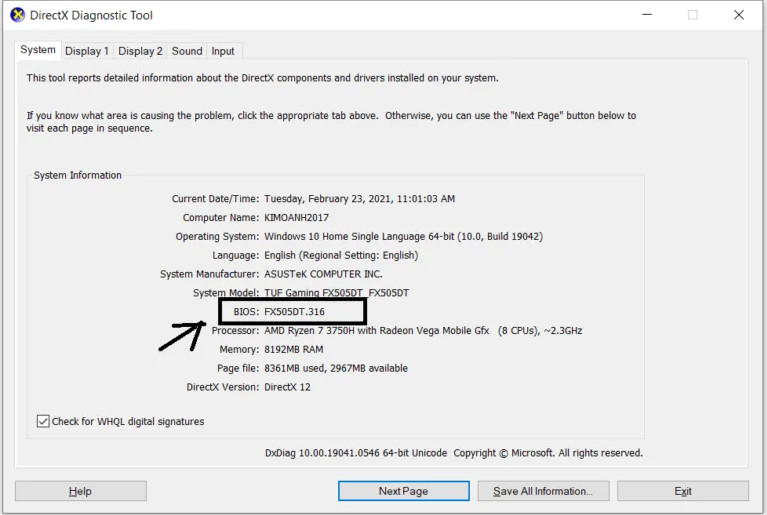Screen dimensions: 767x515
Task: Close the DirectX Diagnostic Tool window
Action: click(x=739, y=15)
